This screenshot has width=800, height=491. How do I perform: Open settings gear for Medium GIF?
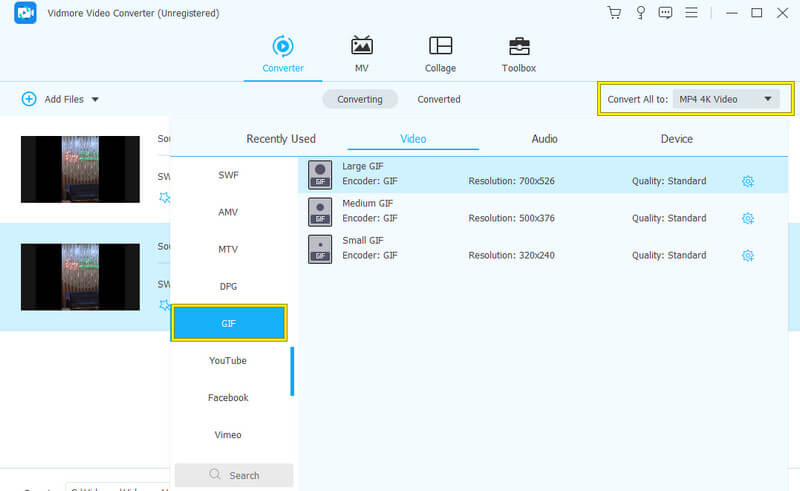click(x=747, y=218)
